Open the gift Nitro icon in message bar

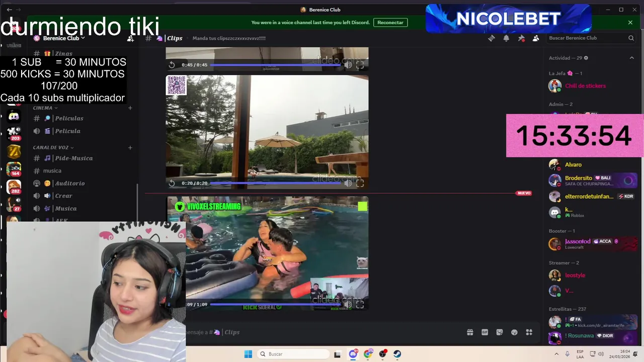point(470,332)
